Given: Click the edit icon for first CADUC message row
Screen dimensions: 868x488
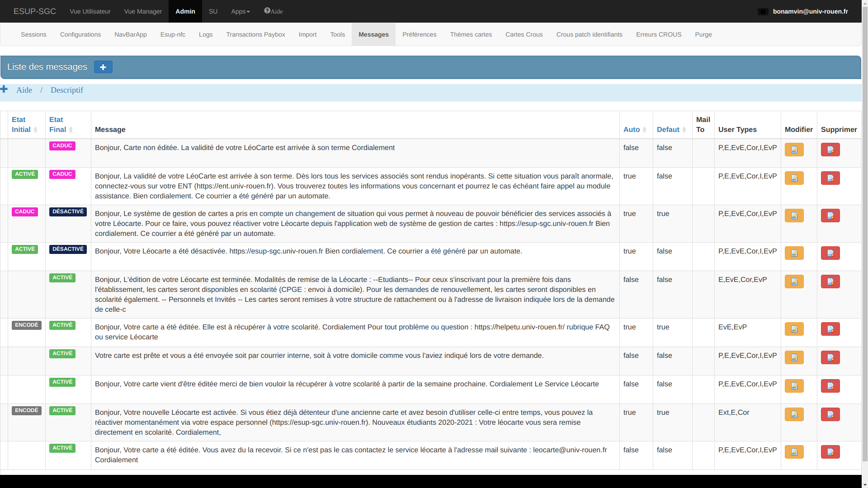Looking at the screenshot, I should [x=794, y=150].
